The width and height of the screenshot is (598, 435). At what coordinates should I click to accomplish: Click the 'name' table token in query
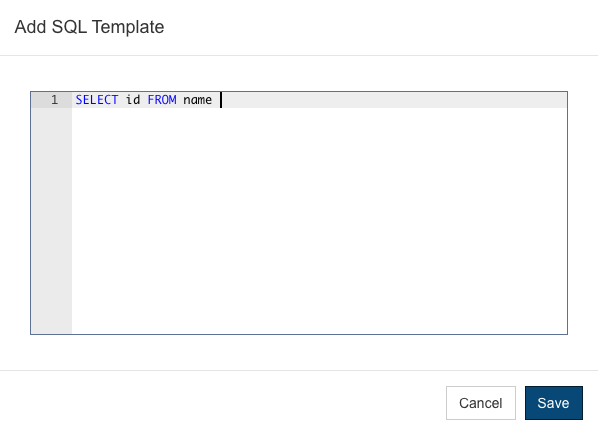coord(198,100)
